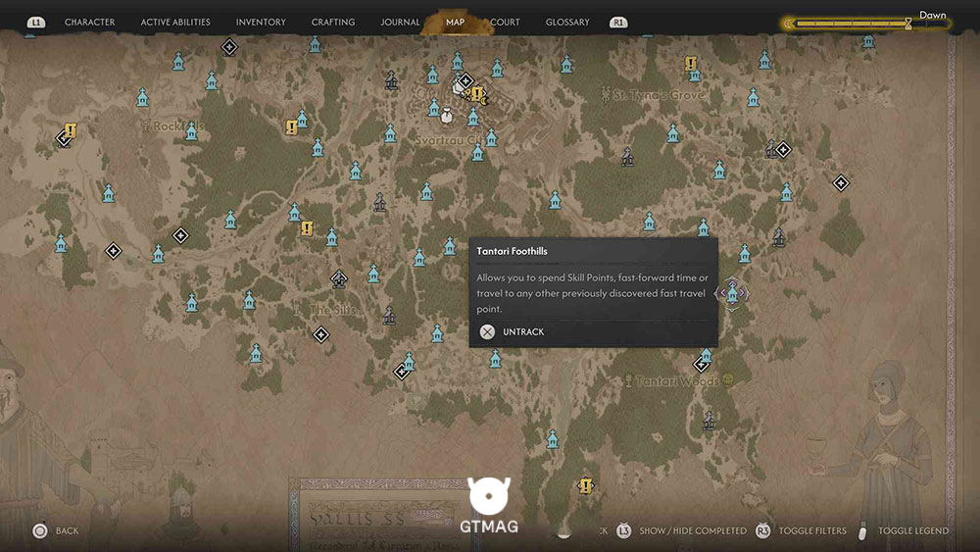This screenshot has height=552, width=980.
Task: Select the yellow quest marker above St. Tyna's Grove
Action: 690,63
